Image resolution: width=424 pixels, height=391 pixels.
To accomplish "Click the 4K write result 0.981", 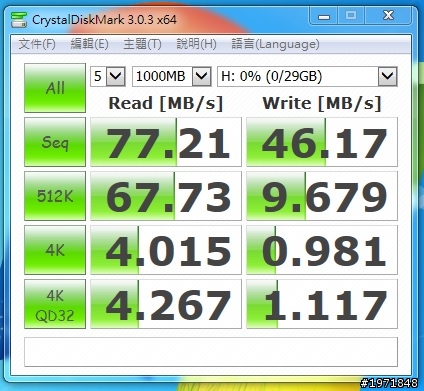I will 322,250.
